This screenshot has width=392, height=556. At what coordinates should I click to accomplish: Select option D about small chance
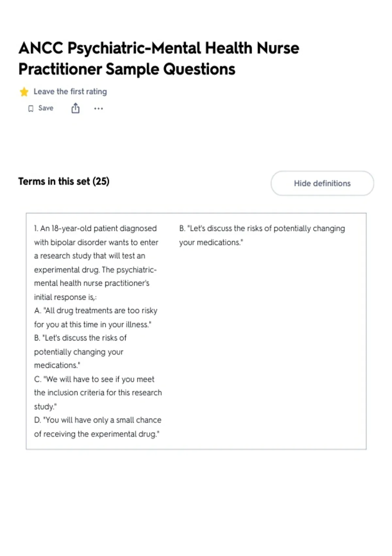tap(98, 427)
